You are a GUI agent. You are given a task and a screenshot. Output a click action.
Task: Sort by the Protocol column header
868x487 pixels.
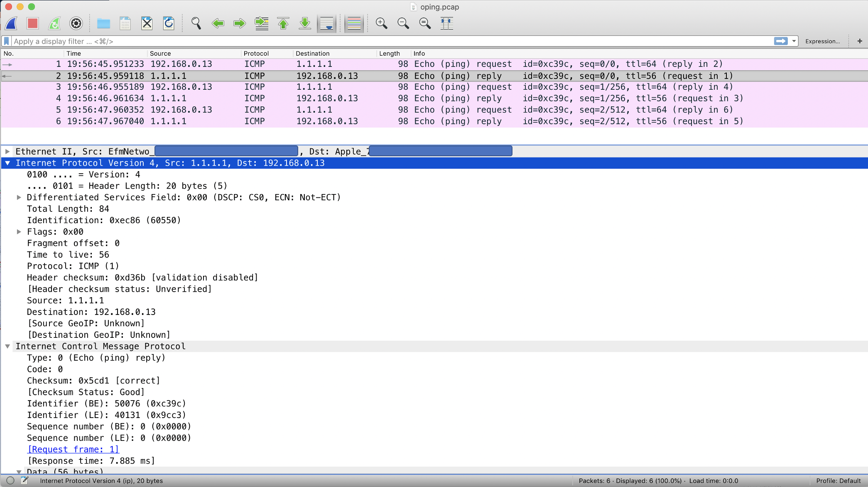[x=256, y=54]
